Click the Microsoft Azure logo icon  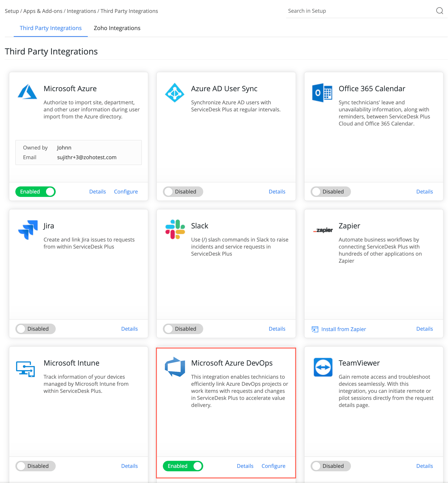coord(27,92)
